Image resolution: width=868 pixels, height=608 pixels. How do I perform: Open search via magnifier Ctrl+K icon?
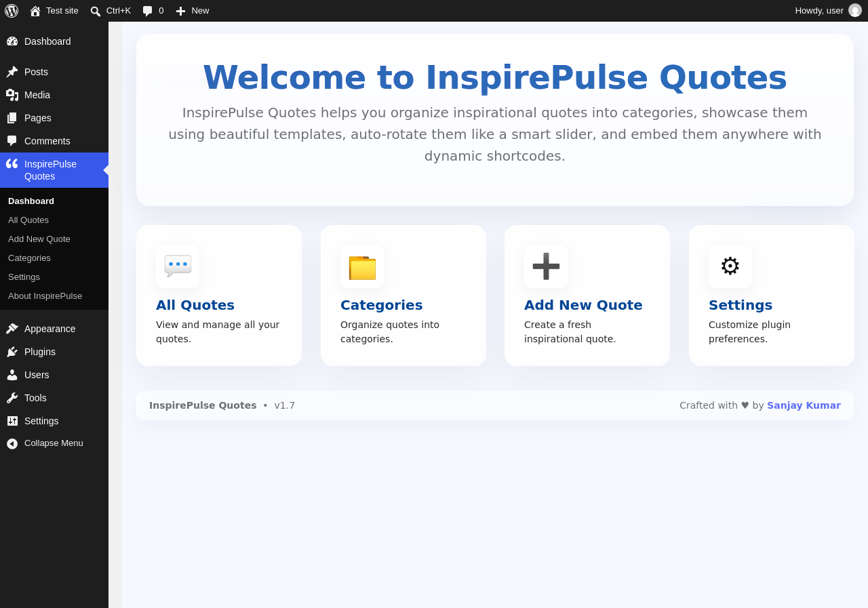click(x=111, y=11)
